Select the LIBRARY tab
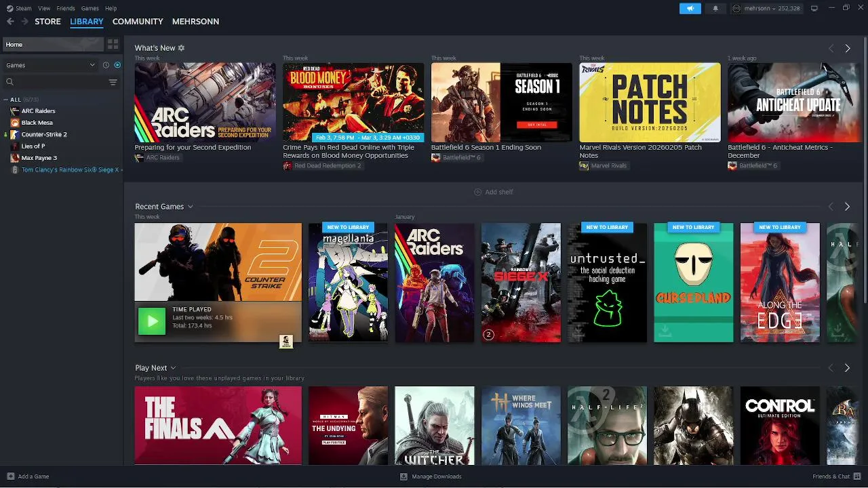868x488 pixels. click(x=87, y=22)
